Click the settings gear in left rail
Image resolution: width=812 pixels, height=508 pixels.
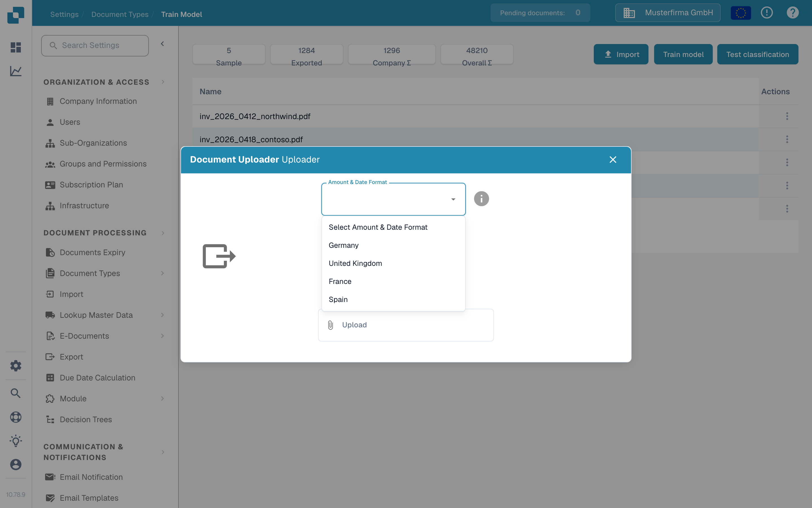[x=16, y=365]
